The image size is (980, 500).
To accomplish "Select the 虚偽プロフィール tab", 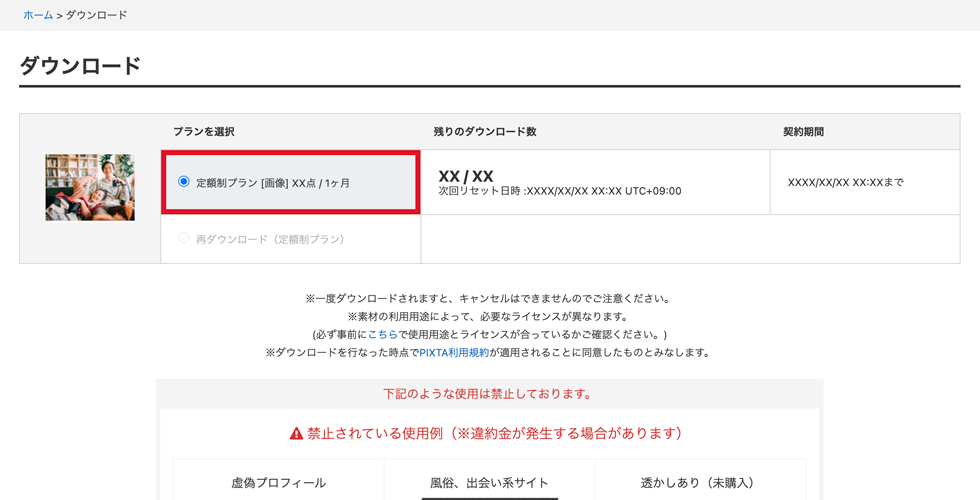I will point(279,482).
